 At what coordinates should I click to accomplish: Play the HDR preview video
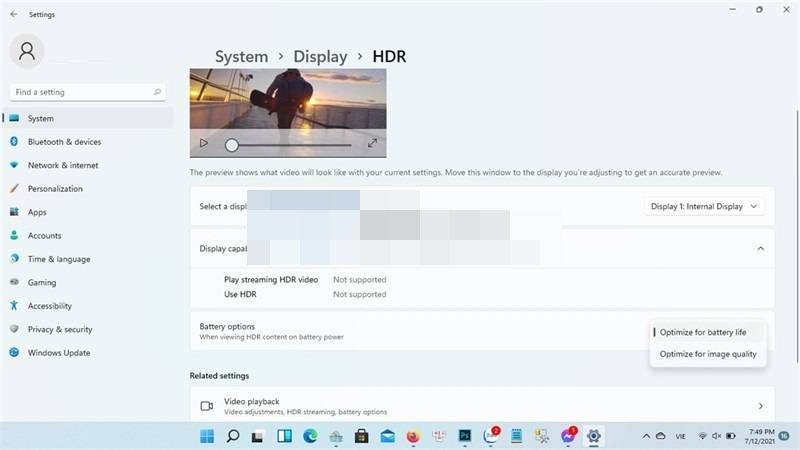[204, 143]
